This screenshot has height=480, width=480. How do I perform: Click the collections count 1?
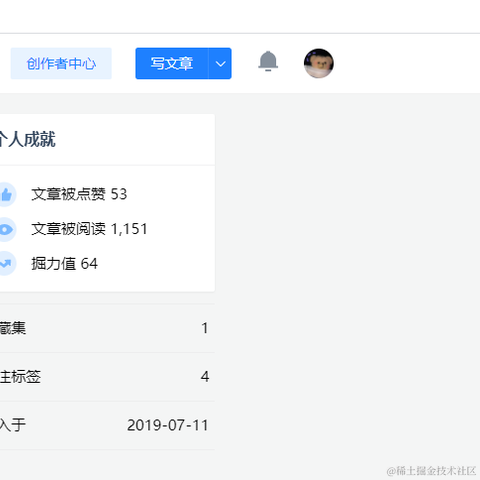205,328
